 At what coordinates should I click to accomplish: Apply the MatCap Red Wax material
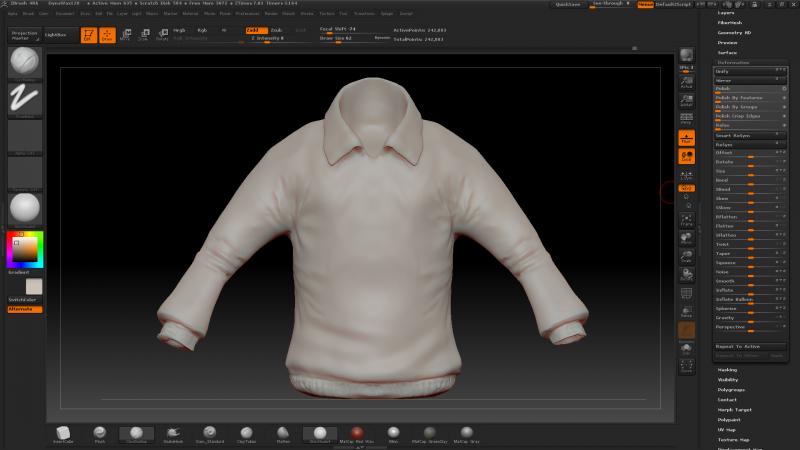click(357, 435)
